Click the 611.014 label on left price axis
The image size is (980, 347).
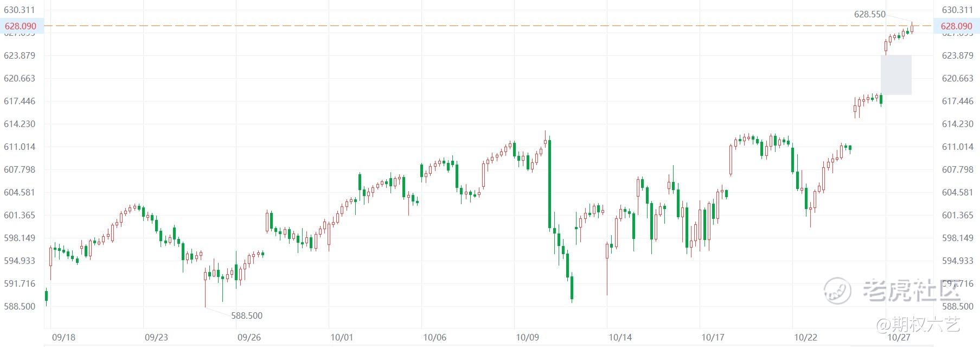[x=20, y=147]
